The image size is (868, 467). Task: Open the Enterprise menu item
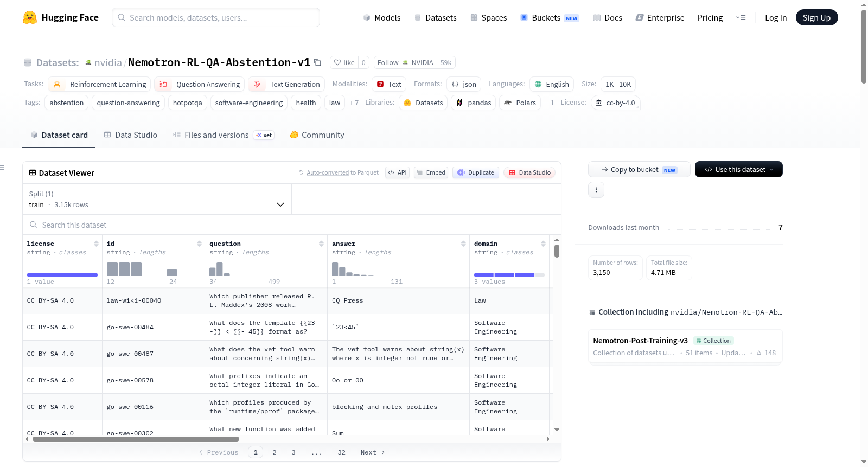660,18
